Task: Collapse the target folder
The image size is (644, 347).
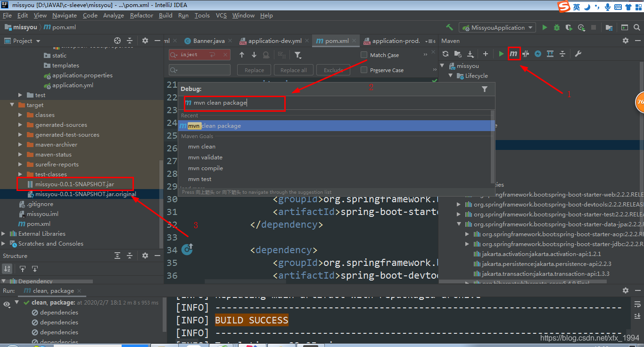Action: (x=12, y=105)
